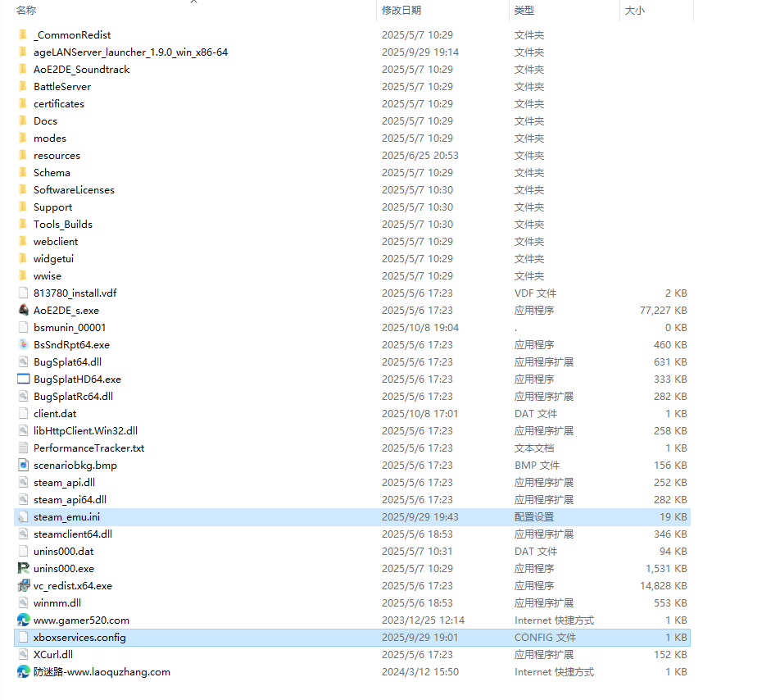Screen dimensions: 771x700
Task: Select the resources folder name
Action: click(57, 155)
